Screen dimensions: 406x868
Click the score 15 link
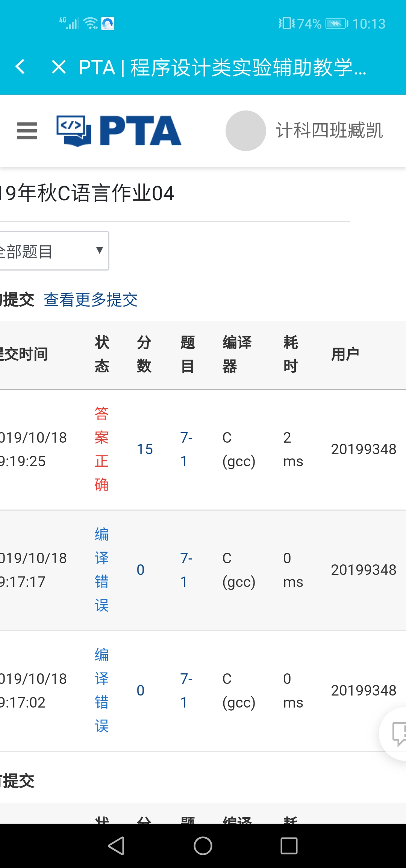[x=145, y=449]
